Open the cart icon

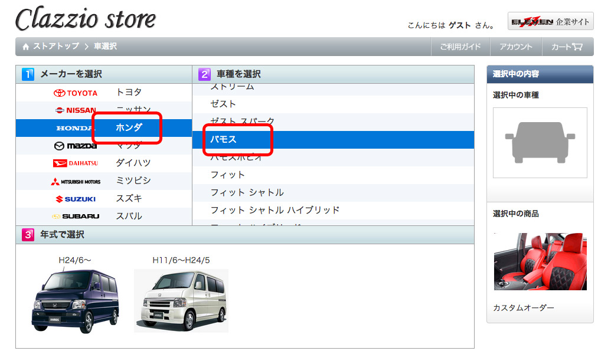577,47
